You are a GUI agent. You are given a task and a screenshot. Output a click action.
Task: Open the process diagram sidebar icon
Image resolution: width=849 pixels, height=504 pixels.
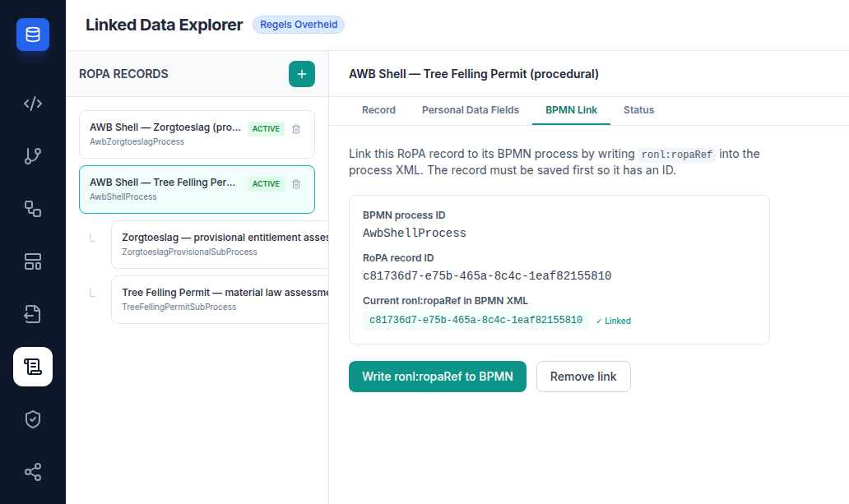point(32,208)
